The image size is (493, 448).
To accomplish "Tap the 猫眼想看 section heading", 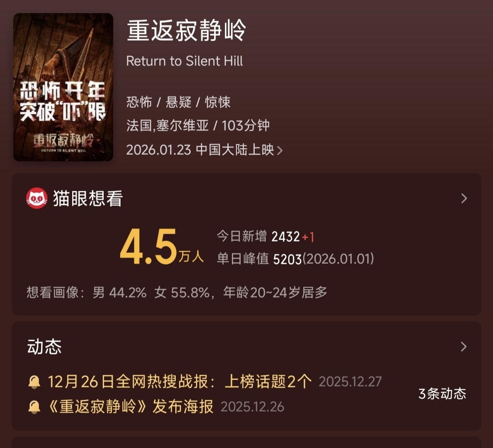I will click(88, 198).
